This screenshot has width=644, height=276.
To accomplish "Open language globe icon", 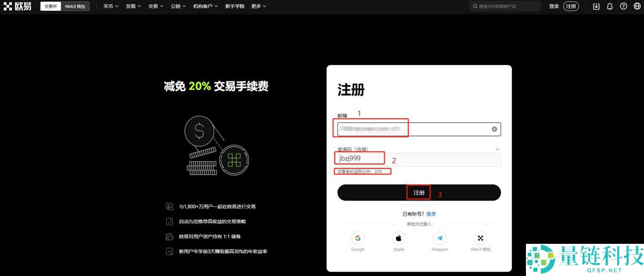I will tap(636, 6).
